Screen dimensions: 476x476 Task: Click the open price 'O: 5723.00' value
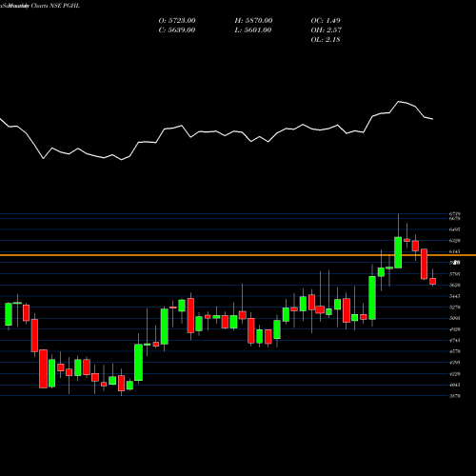(x=177, y=21)
